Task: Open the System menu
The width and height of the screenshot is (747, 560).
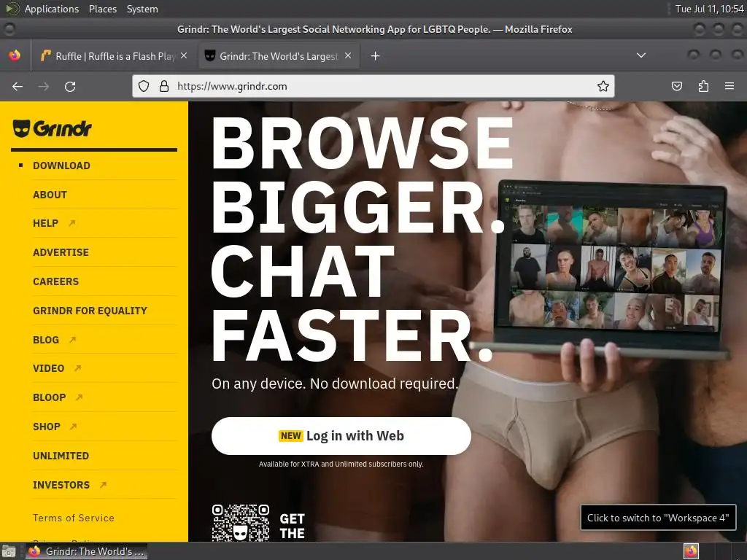Action: tap(142, 9)
